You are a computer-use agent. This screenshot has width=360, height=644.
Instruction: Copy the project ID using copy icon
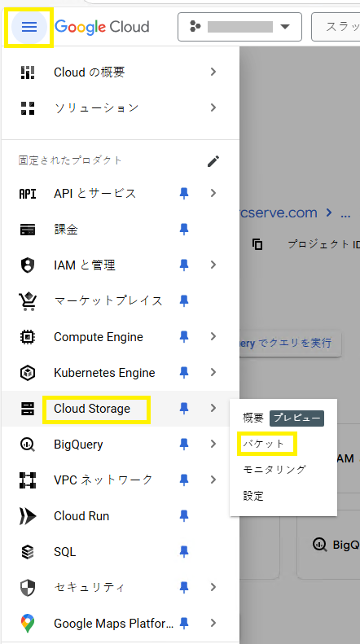pos(257,244)
